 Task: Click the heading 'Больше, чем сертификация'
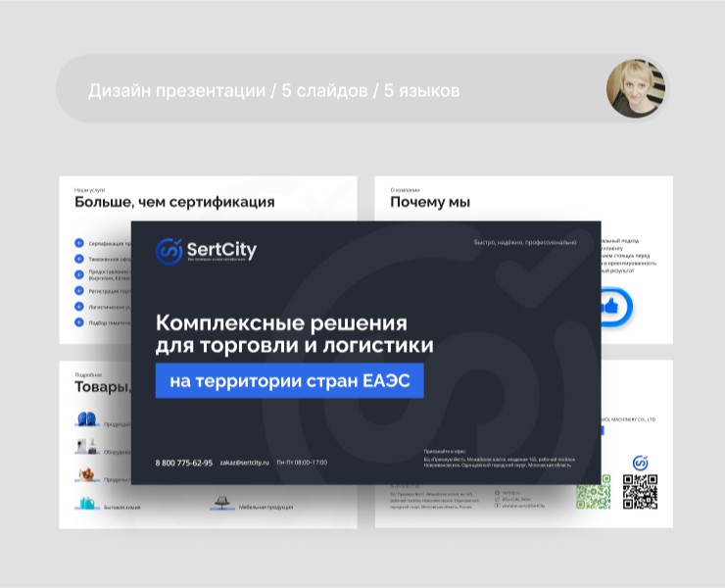coord(174,202)
